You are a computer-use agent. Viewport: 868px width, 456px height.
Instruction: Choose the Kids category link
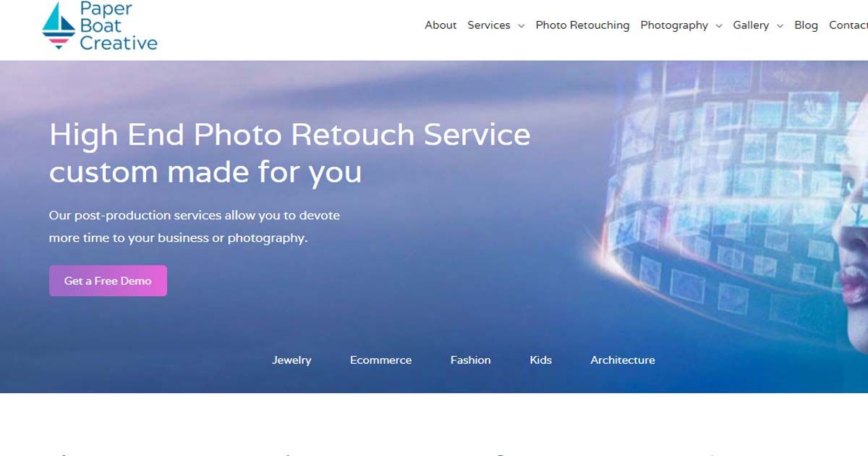point(540,360)
